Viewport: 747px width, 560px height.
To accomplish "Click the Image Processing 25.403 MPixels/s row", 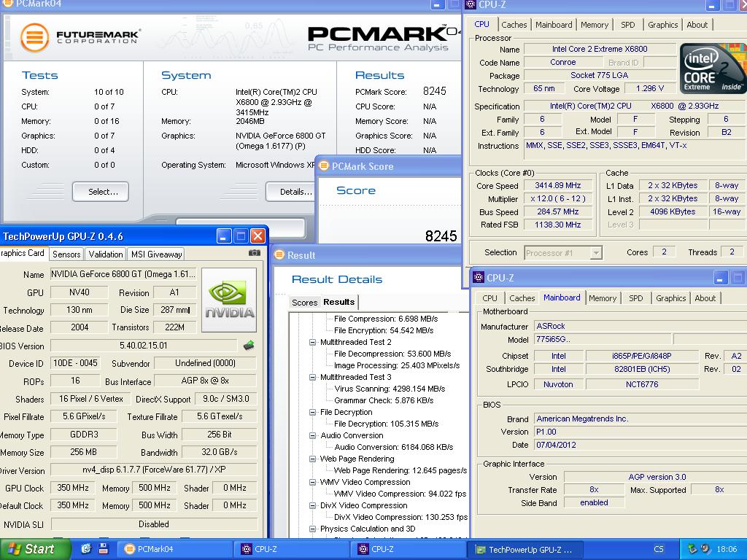I will (x=396, y=365).
